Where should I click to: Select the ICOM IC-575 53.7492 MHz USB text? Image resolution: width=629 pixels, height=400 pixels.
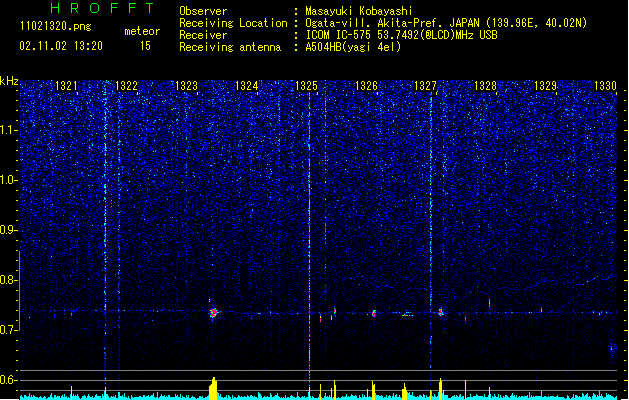pyautogui.click(x=402, y=35)
